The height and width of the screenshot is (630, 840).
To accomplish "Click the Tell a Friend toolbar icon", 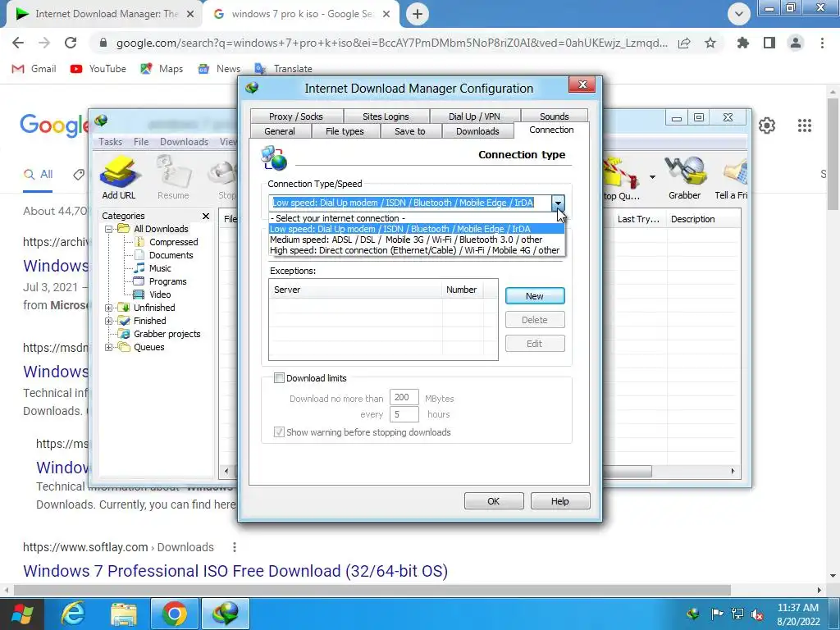I will click(732, 177).
